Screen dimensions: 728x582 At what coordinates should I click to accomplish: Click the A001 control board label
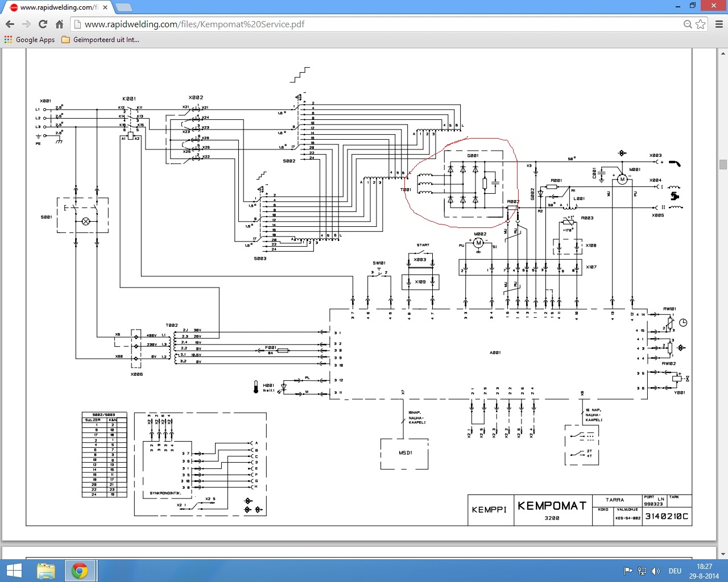[x=495, y=352]
